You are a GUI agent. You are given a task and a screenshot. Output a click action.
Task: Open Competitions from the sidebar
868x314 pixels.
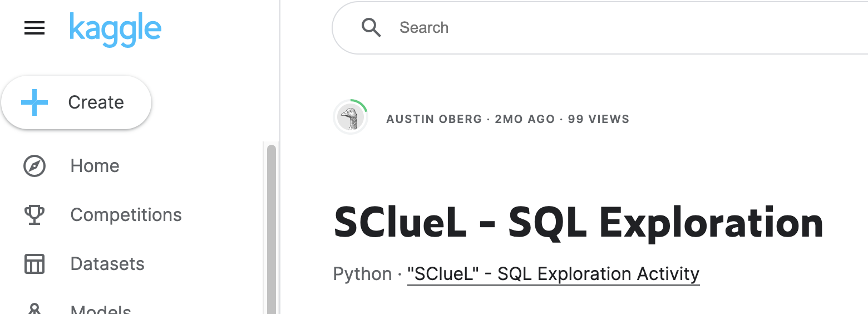coord(126,215)
